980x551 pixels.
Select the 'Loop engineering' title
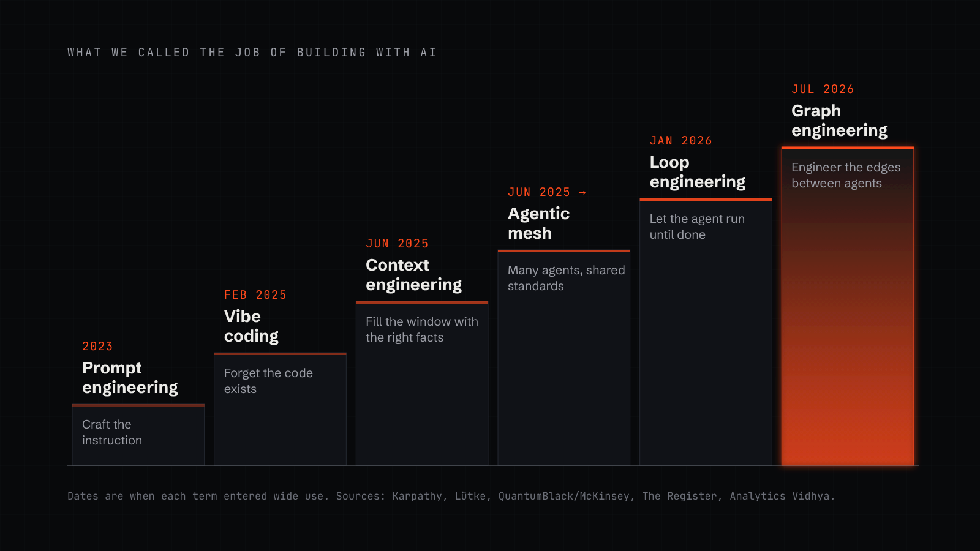pos(698,172)
